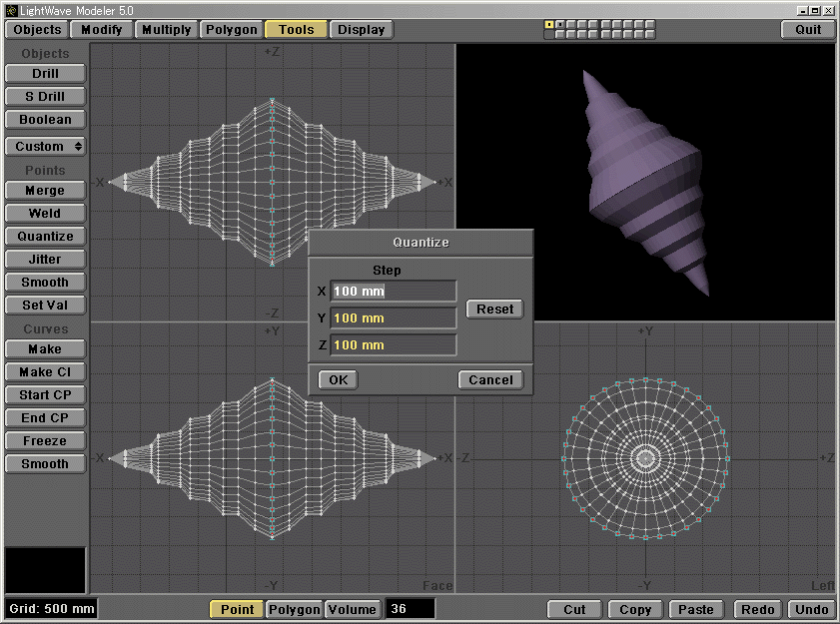Open the Custom plugin dropdown
Screen dimensions: 840x624
tap(44, 146)
